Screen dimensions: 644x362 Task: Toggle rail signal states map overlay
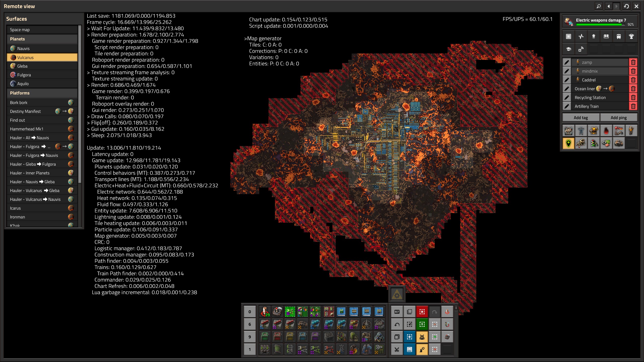(x=593, y=143)
